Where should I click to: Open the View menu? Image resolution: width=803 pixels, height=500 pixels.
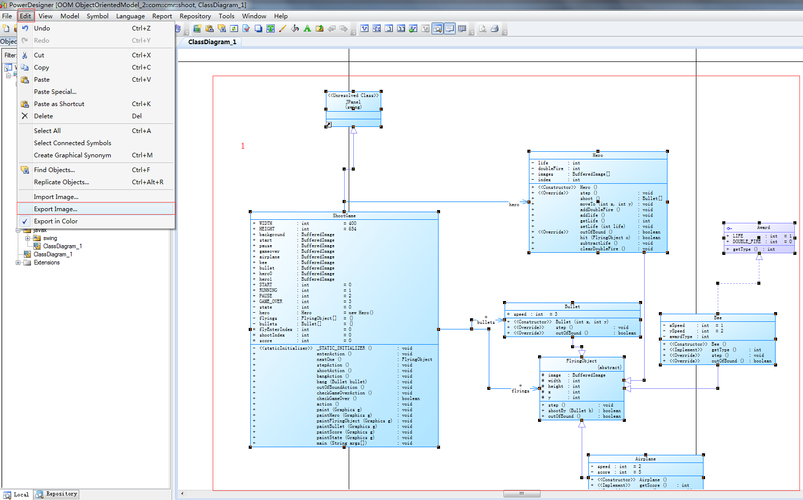(x=46, y=16)
